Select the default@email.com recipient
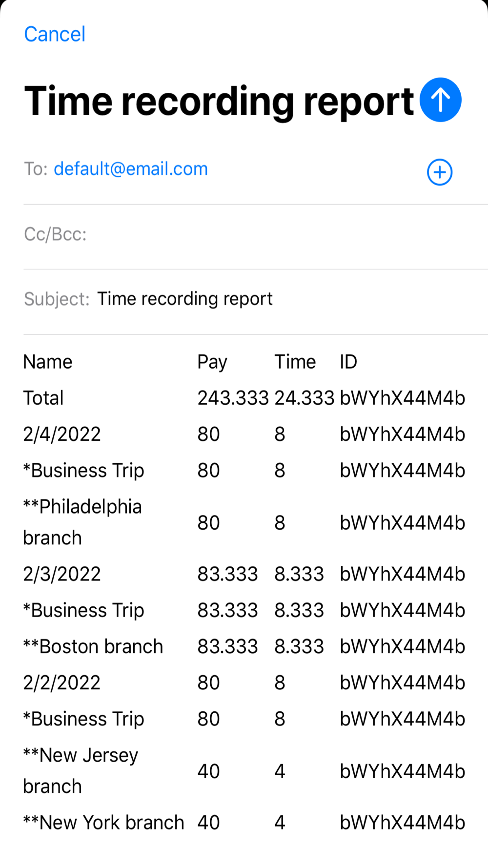This screenshot has height=868, width=488. pyautogui.click(x=131, y=169)
